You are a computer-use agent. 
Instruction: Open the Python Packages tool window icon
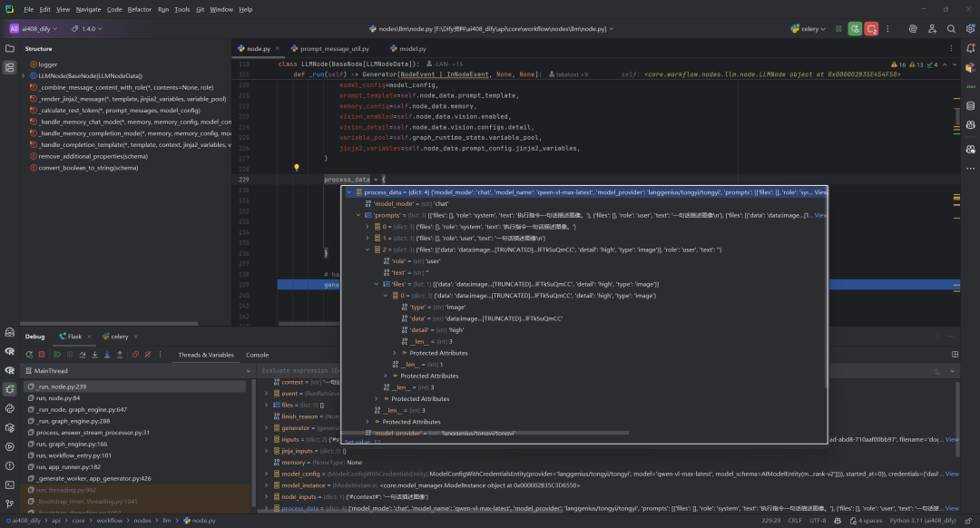click(9, 427)
